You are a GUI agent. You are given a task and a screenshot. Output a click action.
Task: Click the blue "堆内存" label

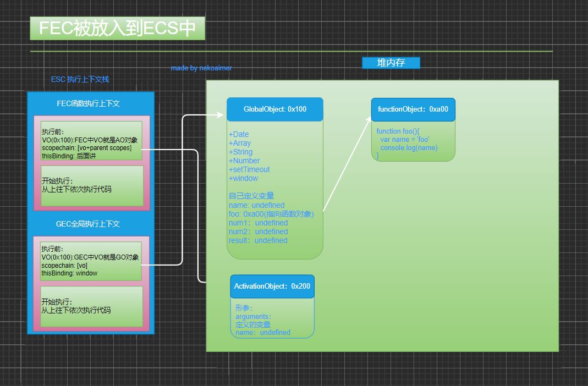click(391, 63)
